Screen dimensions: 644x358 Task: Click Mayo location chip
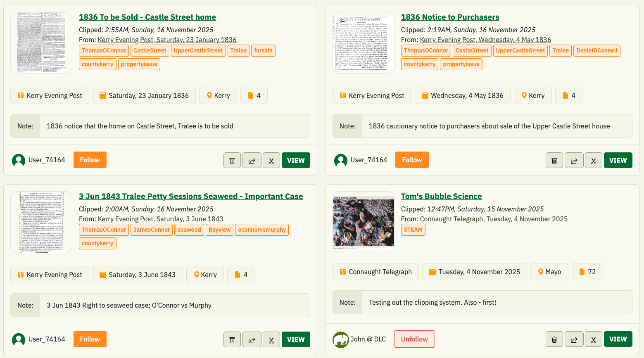549,272
